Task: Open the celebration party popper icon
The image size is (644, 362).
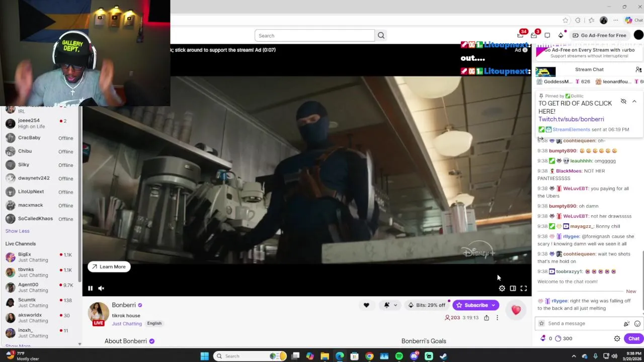Action: pyautogui.click(x=626, y=324)
